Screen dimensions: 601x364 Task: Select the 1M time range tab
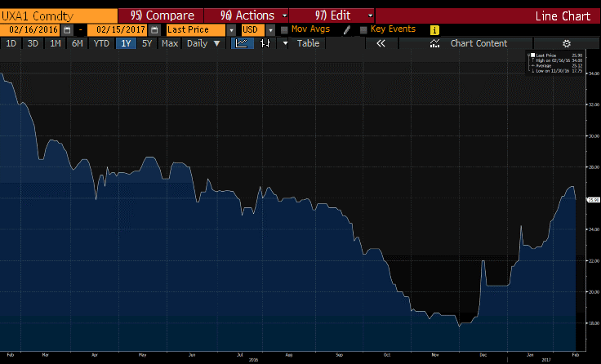click(x=56, y=43)
